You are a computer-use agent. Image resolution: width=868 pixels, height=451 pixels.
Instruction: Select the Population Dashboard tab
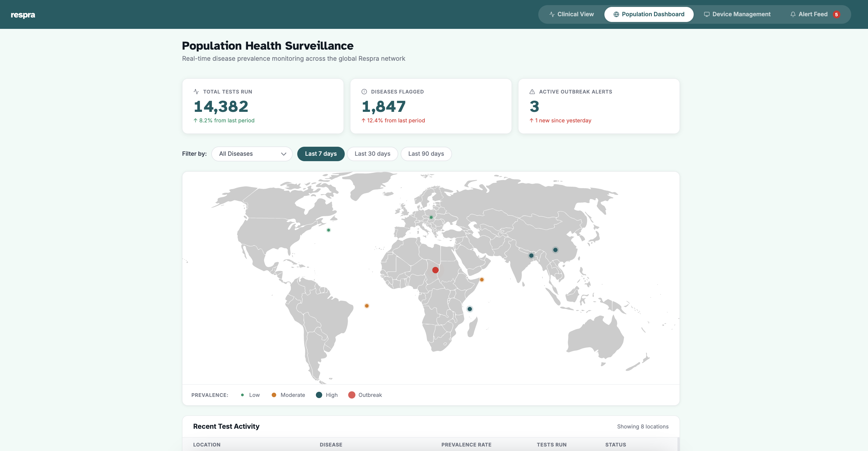[x=649, y=14]
